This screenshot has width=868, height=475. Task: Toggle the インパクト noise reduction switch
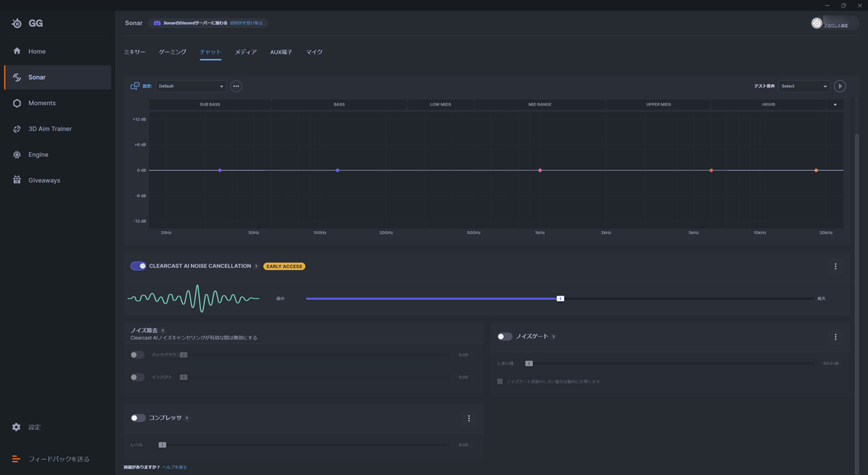click(x=137, y=377)
